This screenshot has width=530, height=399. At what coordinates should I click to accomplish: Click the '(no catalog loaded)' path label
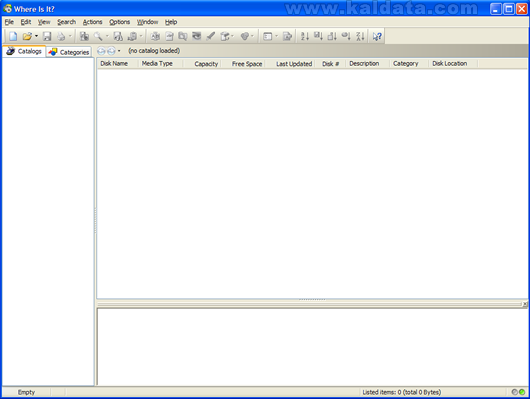[x=154, y=51]
